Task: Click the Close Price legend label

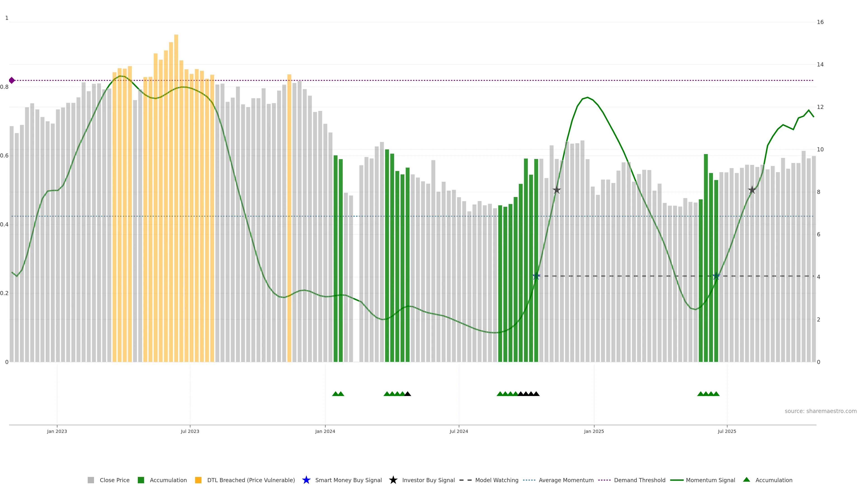Action: tap(114, 480)
